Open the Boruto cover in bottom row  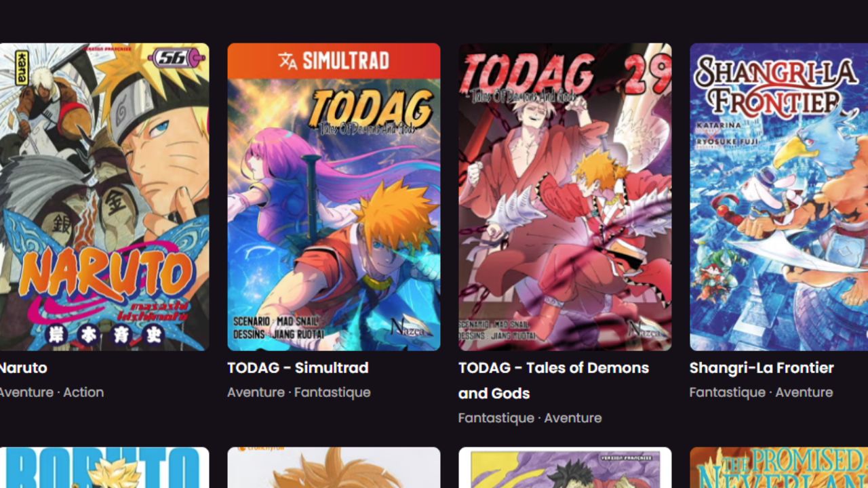[104, 468]
